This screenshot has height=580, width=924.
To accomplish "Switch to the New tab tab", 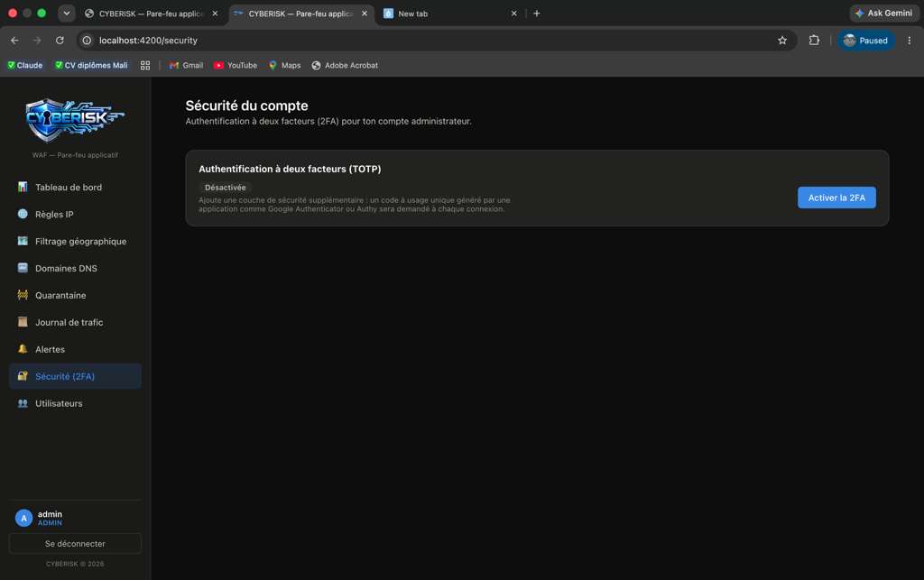I will coord(451,13).
